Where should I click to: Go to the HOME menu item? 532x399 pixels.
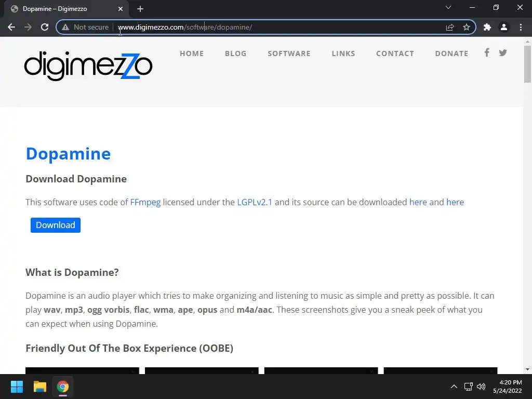click(x=192, y=54)
